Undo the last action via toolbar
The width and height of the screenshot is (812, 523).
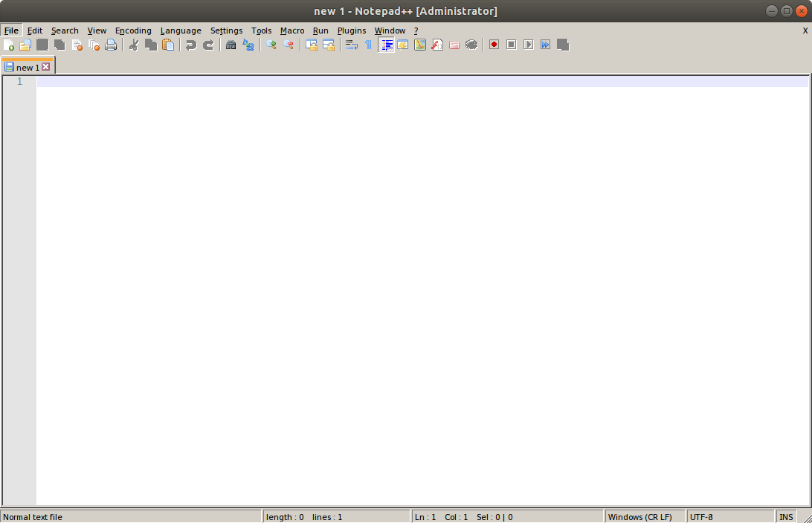click(x=191, y=45)
